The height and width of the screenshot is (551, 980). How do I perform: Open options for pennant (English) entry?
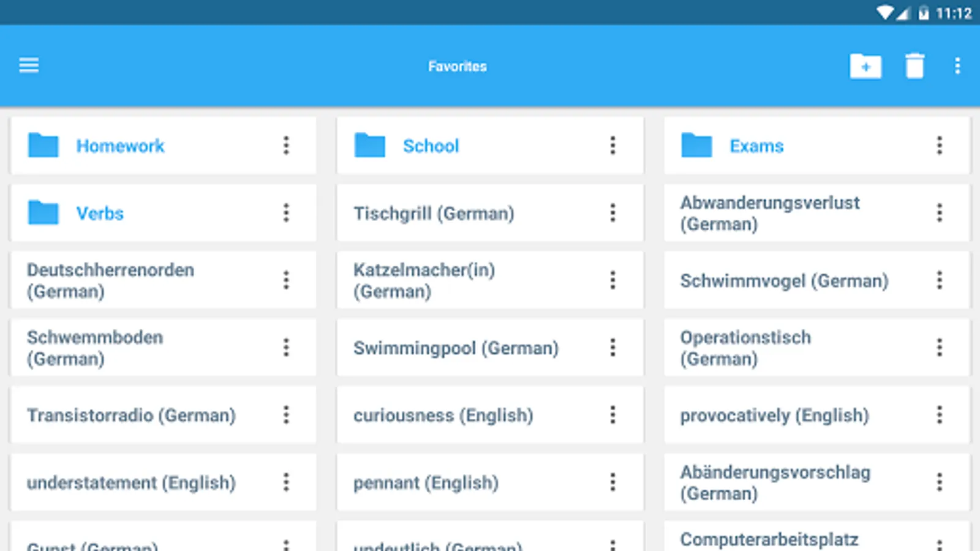pyautogui.click(x=612, y=482)
